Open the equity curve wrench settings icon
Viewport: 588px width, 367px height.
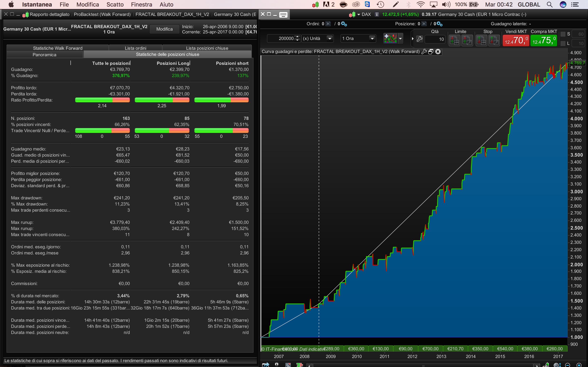coord(424,51)
